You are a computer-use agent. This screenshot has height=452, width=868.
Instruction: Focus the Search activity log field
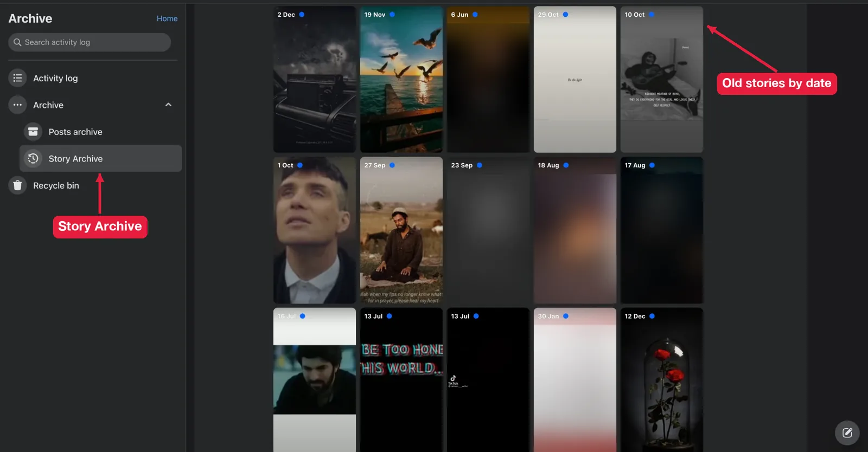tap(90, 42)
